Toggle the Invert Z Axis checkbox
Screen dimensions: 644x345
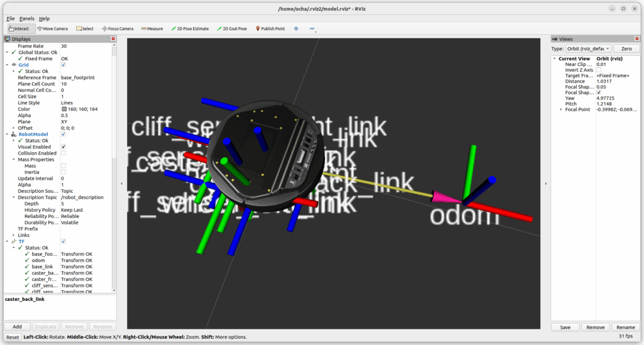pos(598,70)
